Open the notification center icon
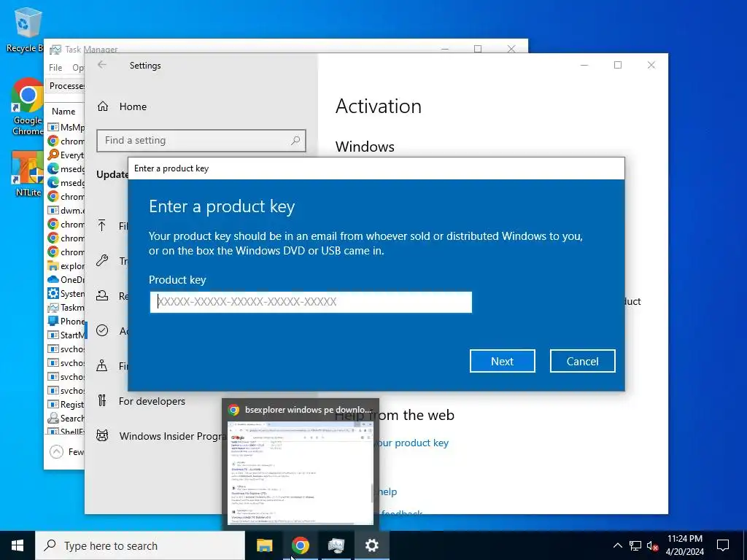Image resolution: width=747 pixels, height=560 pixels. (x=723, y=545)
